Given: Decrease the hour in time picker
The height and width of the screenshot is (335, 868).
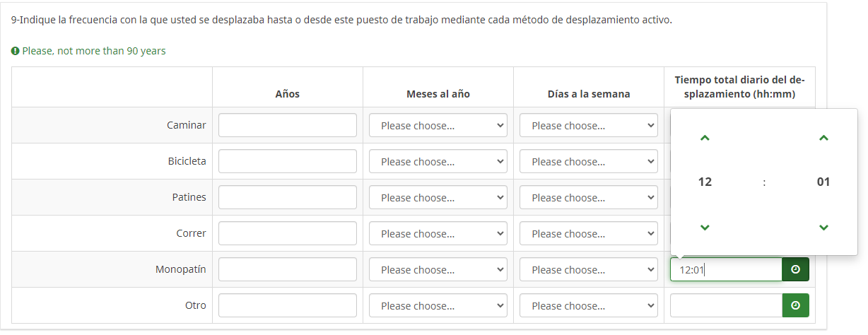Looking at the screenshot, I should click(x=705, y=228).
